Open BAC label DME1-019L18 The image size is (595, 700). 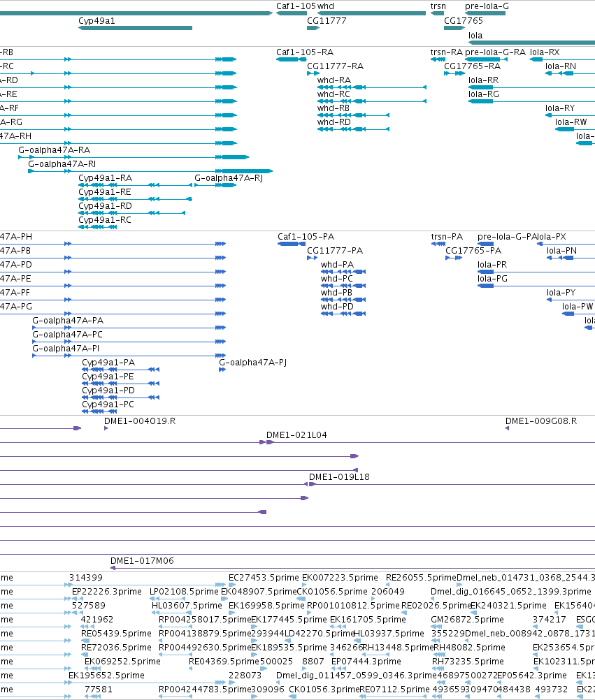[340, 477]
